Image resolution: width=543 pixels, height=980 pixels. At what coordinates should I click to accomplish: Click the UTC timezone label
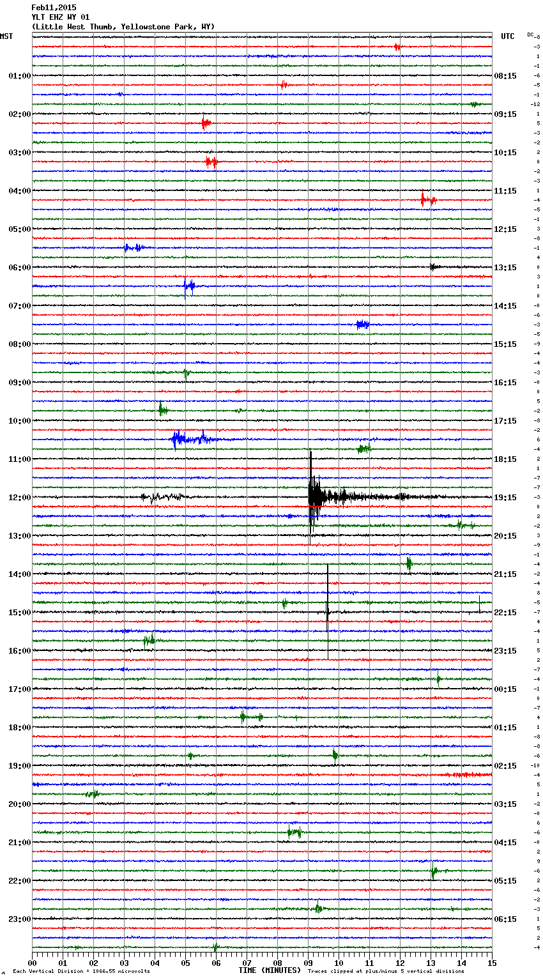[507, 36]
